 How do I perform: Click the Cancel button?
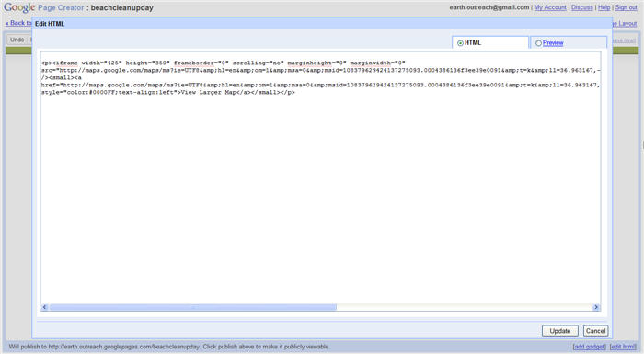[595, 331]
